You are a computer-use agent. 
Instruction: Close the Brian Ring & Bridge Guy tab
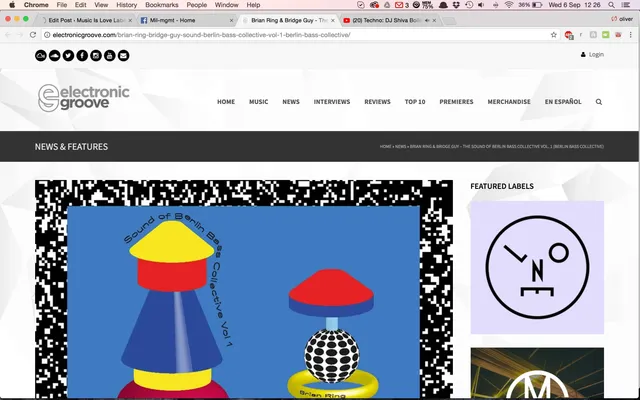(333, 20)
